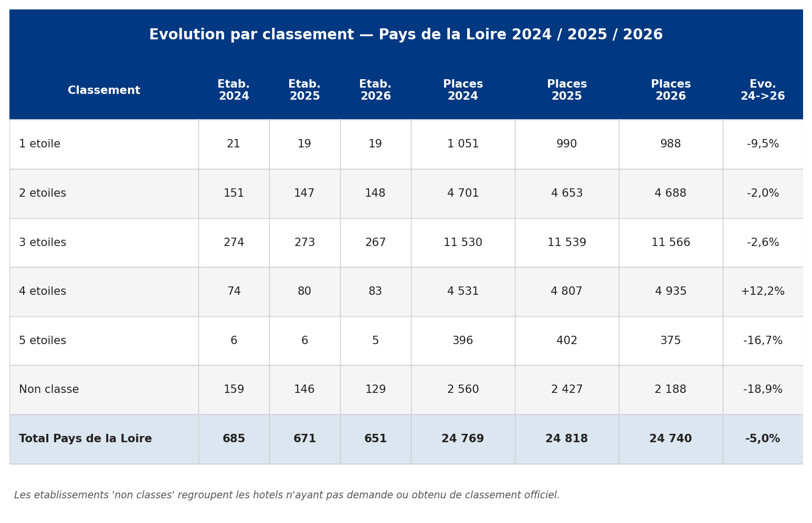Viewport: 812px width, 523px height.
Task: Select the 'Etab. 2026' column header
Action: 375,91
